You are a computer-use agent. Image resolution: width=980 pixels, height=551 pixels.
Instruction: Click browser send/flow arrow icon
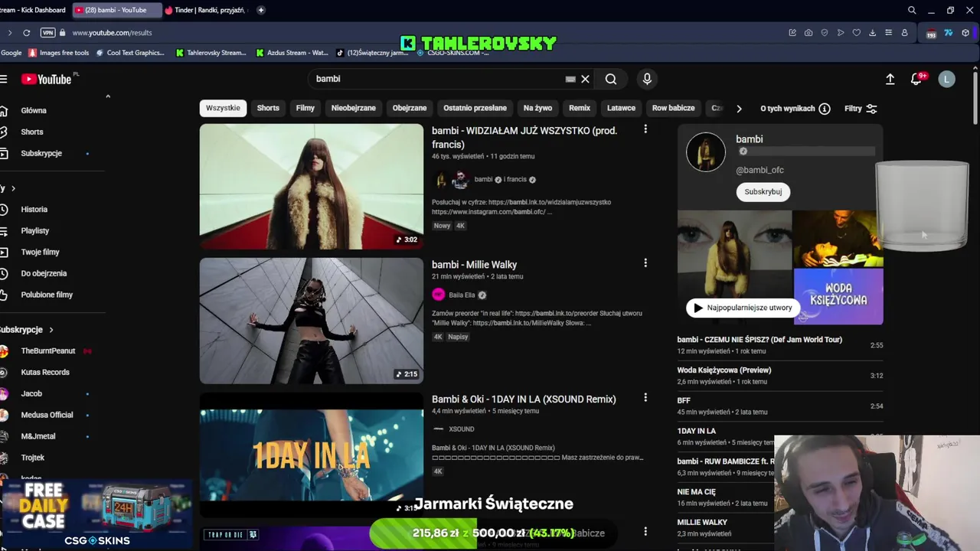(841, 33)
